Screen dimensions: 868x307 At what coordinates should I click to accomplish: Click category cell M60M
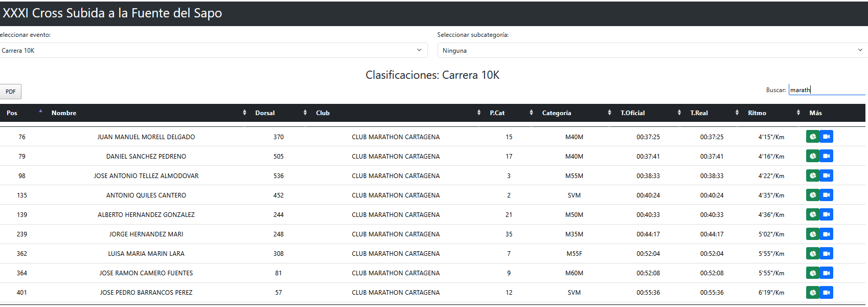coord(574,273)
